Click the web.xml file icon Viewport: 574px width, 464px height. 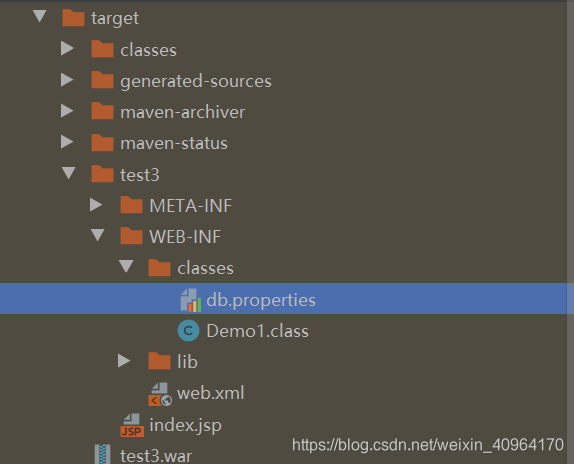(x=160, y=394)
